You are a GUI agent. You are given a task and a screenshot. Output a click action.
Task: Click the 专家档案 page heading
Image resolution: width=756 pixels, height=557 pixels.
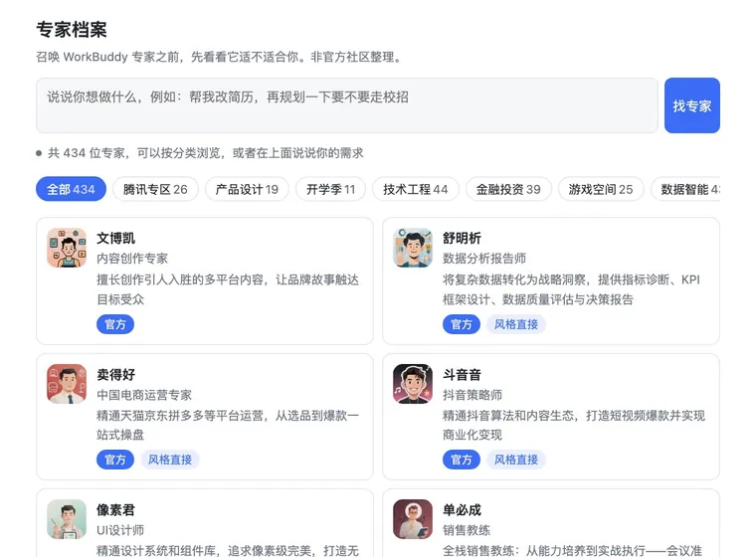point(72,30)
